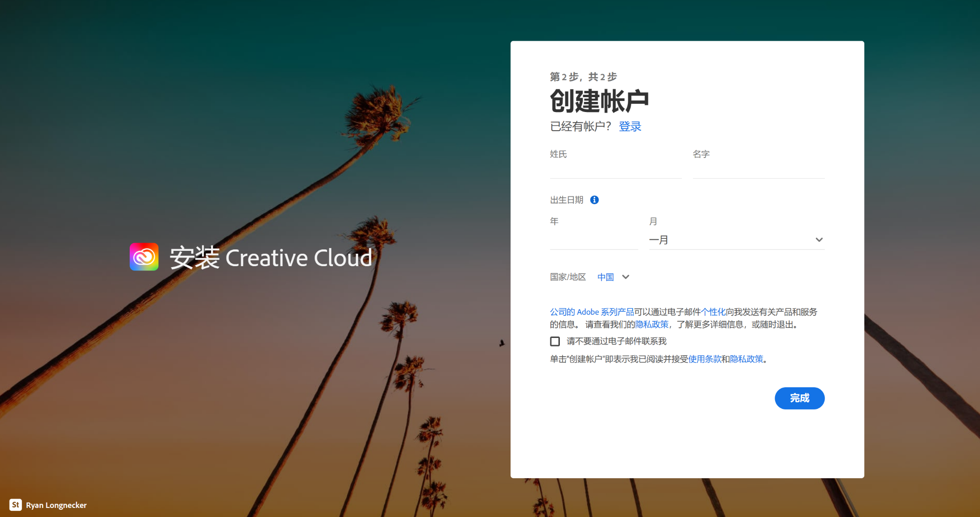
Task: Click the Creative Cloud logo icon
Action: click(x=144, y=257)
